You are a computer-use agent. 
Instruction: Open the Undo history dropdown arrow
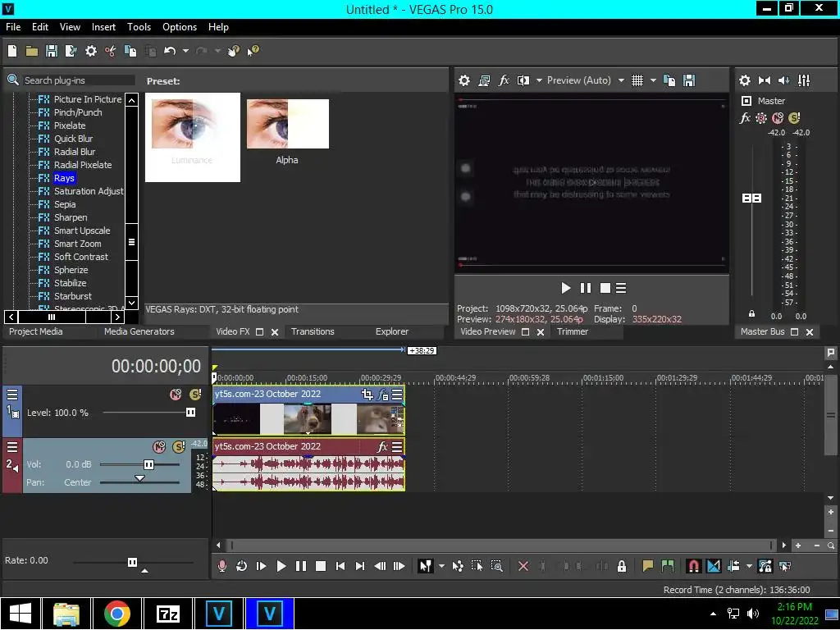point(185,51)
